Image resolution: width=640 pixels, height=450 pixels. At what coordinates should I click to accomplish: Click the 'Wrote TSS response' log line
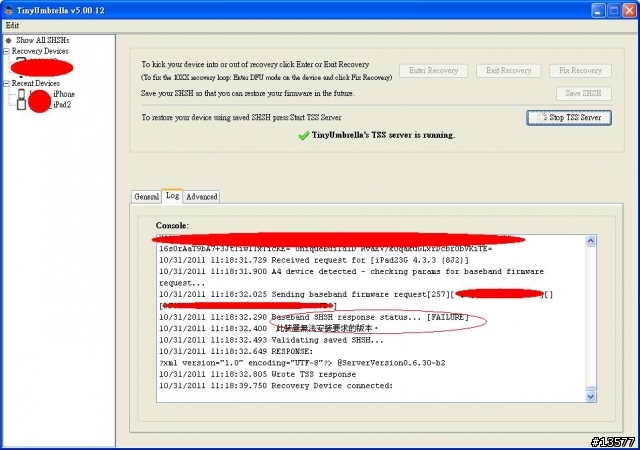click(257, 374)
